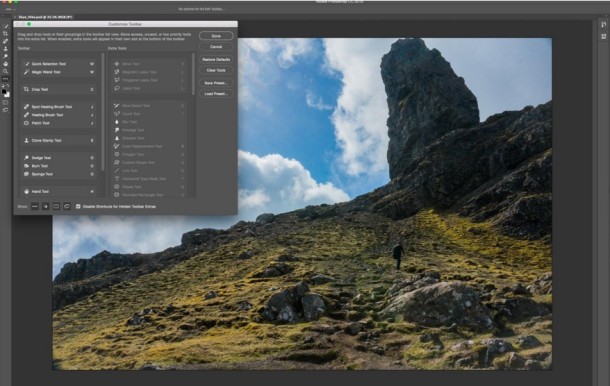Select Blur Tool in Extra Tools
This screenshot has height=386, width=610.
tap(149, 122)
